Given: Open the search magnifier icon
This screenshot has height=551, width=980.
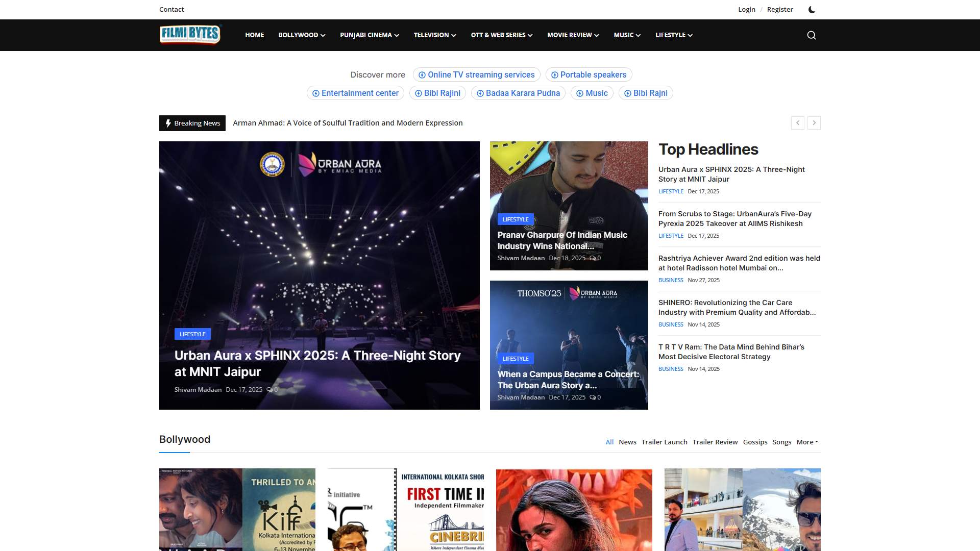Looking at the screenshot, I should pyautogui.click(x=811, y=35).
